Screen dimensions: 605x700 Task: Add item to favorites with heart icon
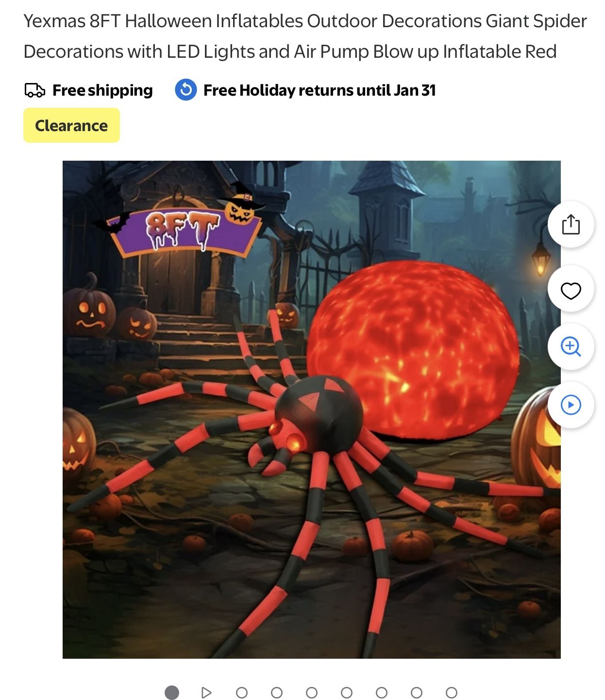[571, 290]
